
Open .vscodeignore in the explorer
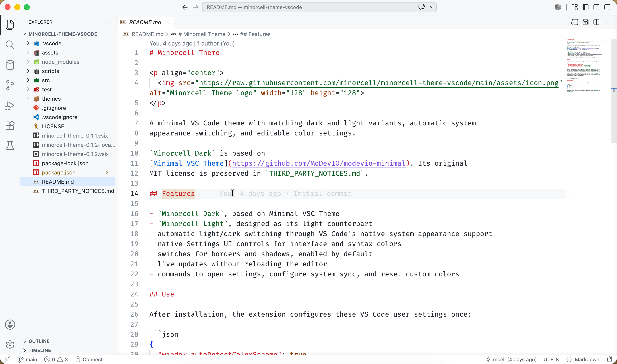pyautogui.click(x=68, y=117)
